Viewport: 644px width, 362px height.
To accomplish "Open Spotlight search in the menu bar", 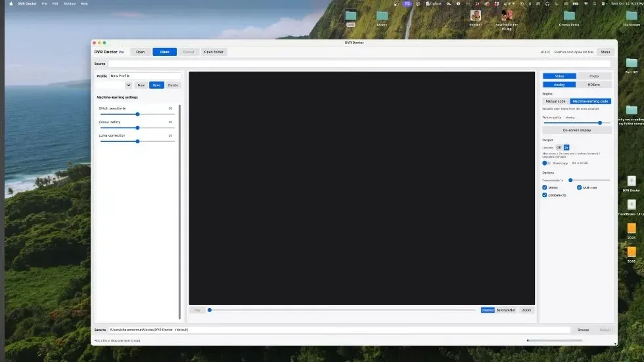I will [594, 4].
